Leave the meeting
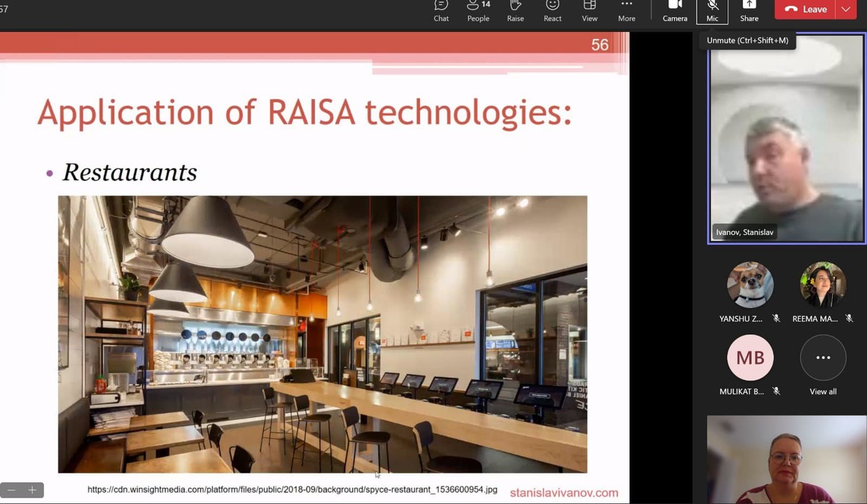Viewport: 867px width, 504px height. [805, 9]
